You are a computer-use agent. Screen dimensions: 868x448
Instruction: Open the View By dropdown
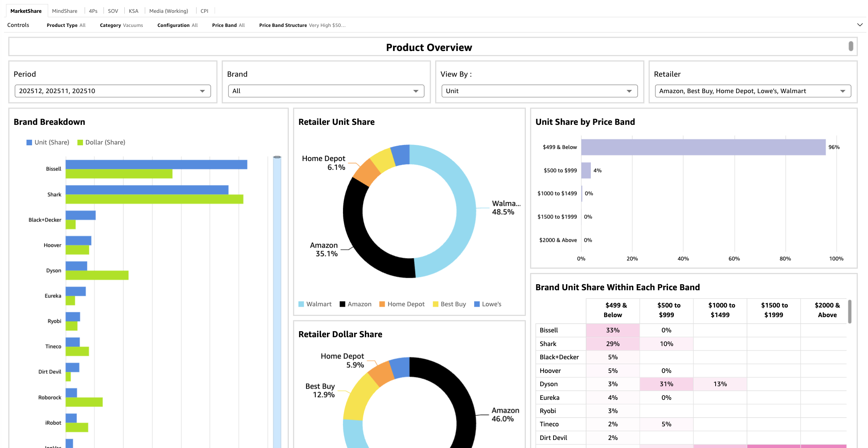[x=539, y=91]
